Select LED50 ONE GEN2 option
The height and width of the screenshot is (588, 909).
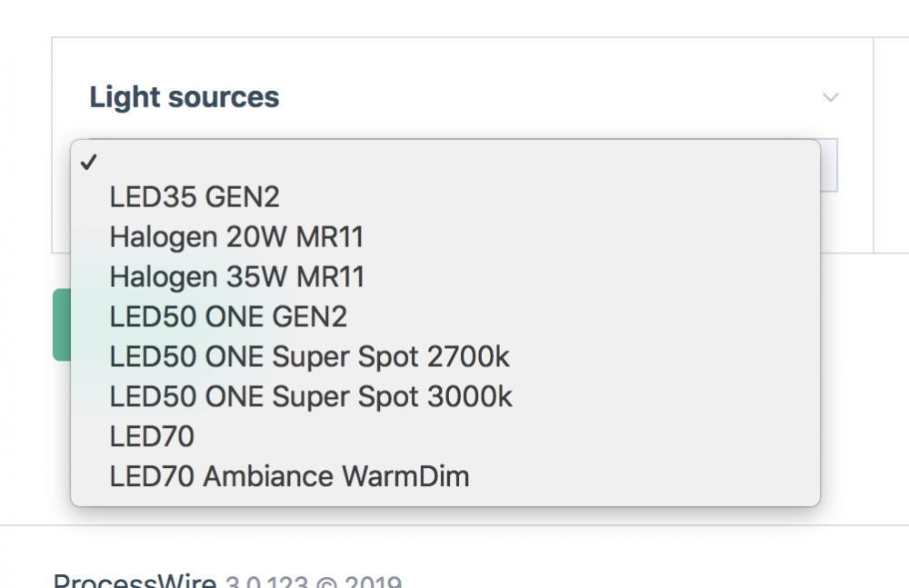pos(227,316)
